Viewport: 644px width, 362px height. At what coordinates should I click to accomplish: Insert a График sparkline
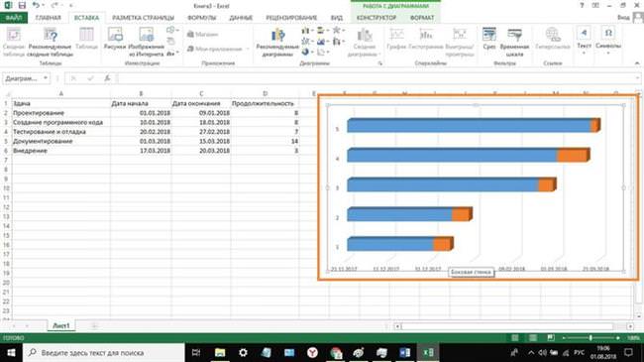click(x=396, y=39)
